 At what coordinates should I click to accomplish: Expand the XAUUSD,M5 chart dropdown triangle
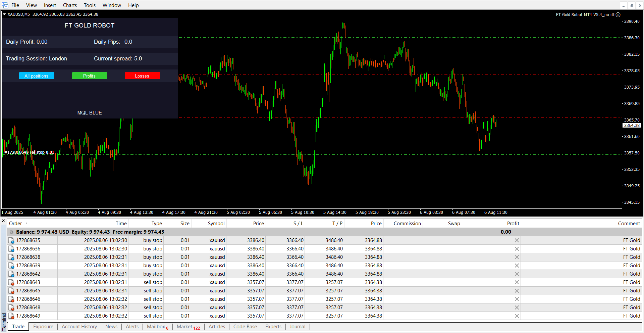click(x=4, y=14)
